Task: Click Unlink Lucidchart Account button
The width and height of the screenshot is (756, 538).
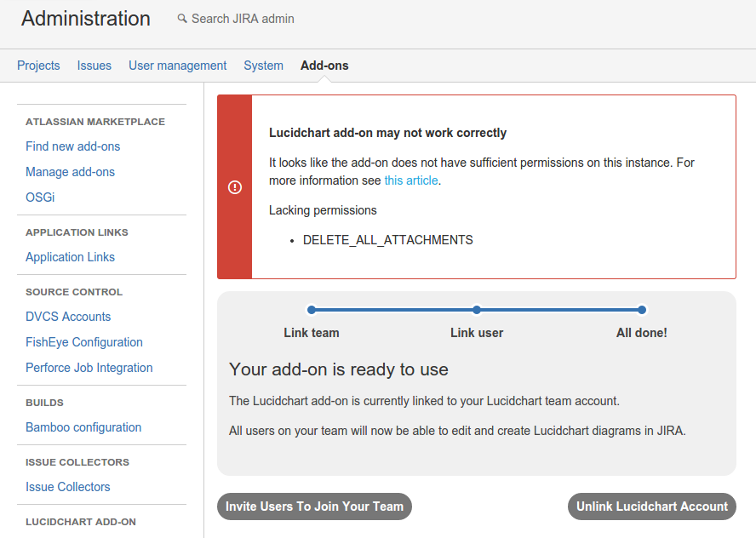Action: pyautogui.click(x=652, y=507)
